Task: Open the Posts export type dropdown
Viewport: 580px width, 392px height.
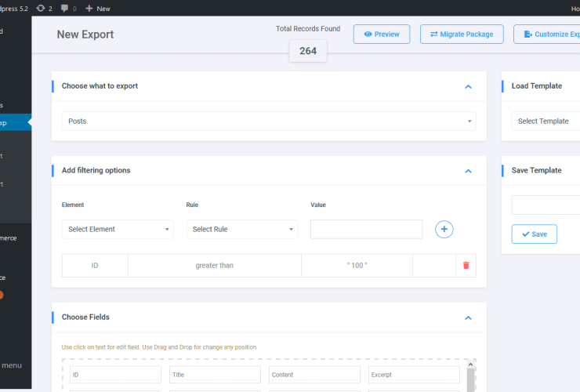Action: pyautogui.click(x=269, y=122)
